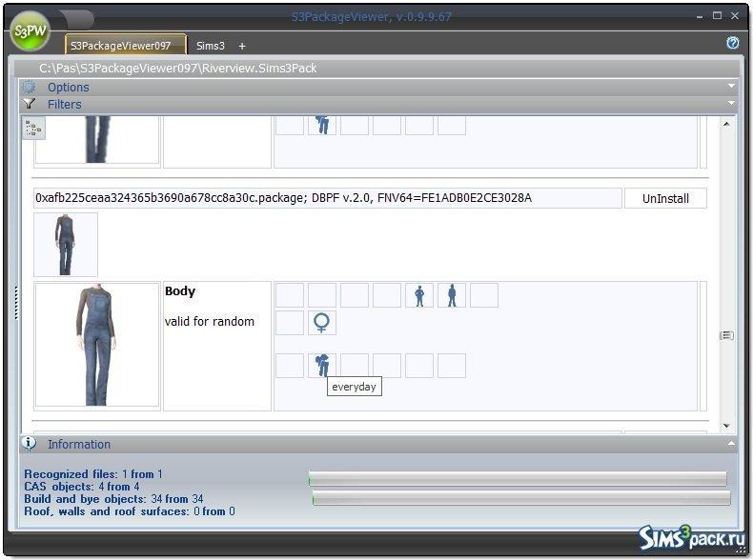Collapse the Information panel
Screen dimensions: 753x560
[x=731, y=444]
